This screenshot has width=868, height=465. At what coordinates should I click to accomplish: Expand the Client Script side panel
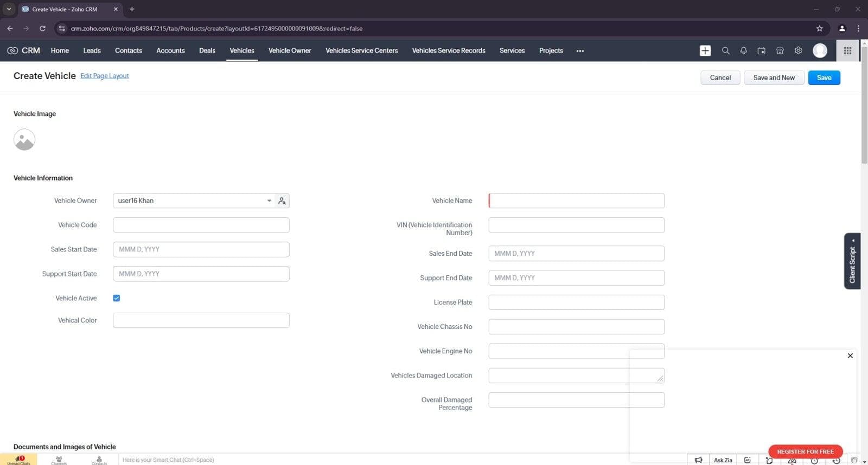(852, 261)
